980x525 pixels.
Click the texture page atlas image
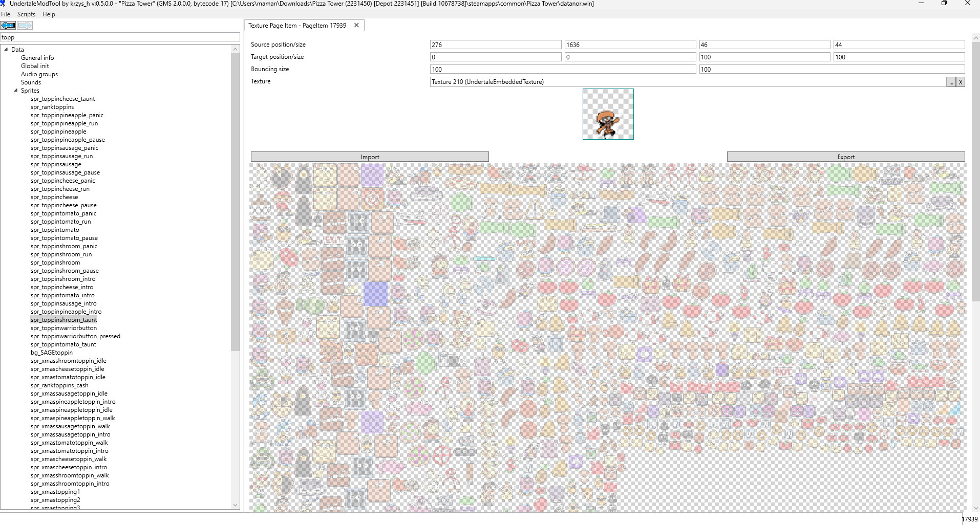(608, 338)
